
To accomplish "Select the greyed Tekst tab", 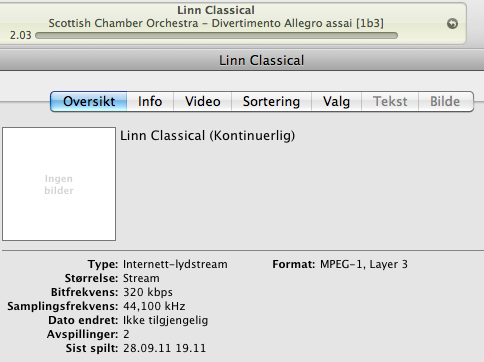I will (x=390, y=101).
